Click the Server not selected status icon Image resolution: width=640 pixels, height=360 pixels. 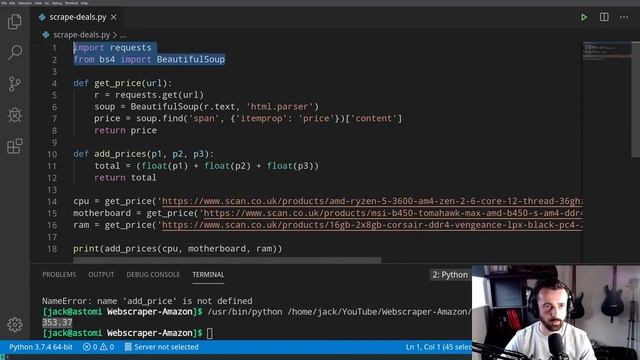pyautogui.click(x=128, y=347)
